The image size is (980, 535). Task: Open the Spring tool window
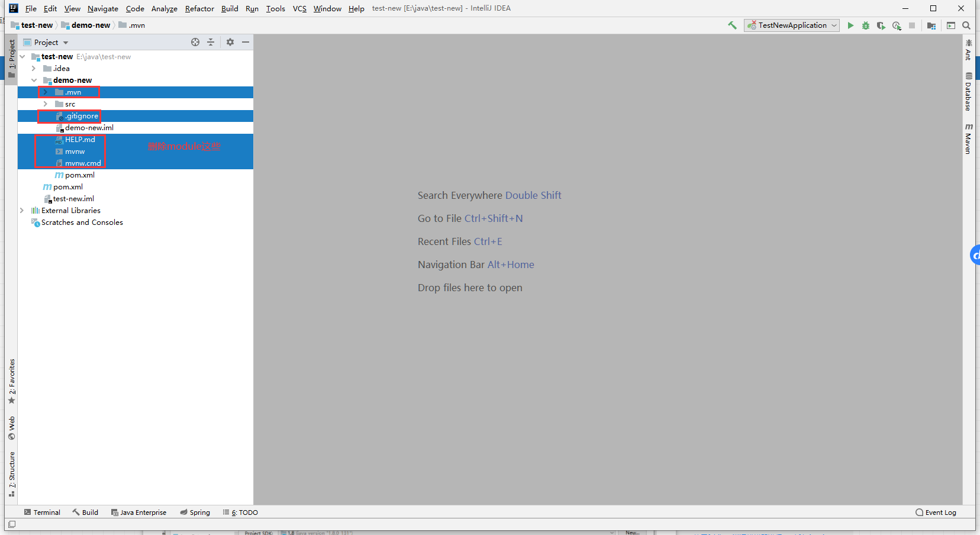pos(195,513)
